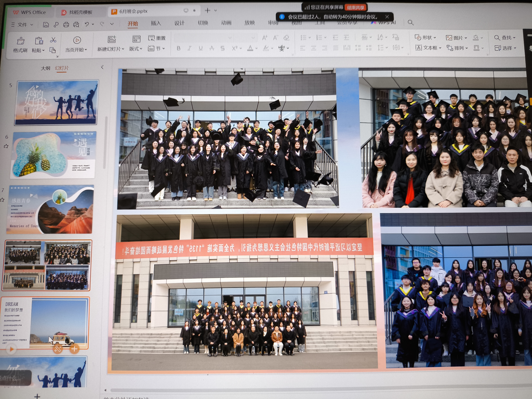Click the Format Painter (格式刷) icon

pos(20,41)
